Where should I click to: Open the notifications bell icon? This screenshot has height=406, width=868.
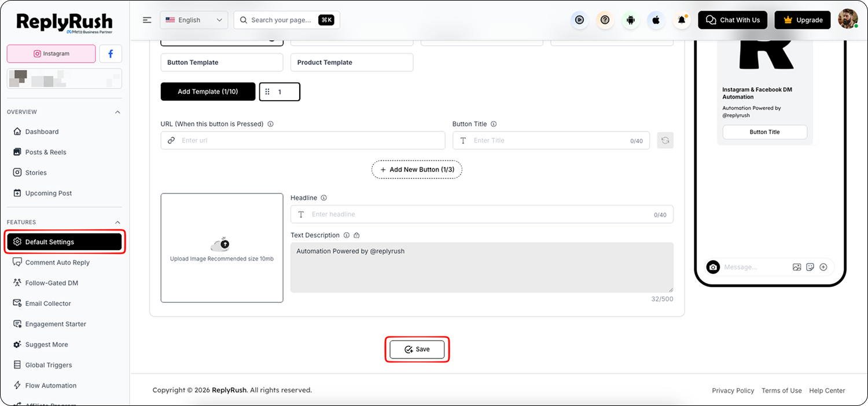pos(682,20)
